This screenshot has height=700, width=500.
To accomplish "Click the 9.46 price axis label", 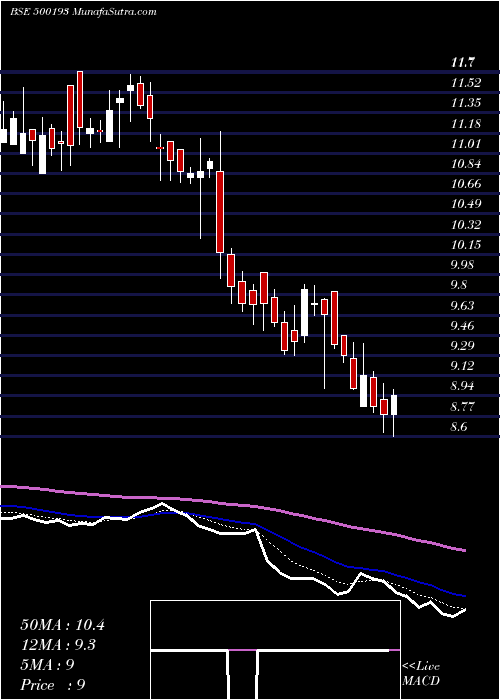I will tap(462, 325).
